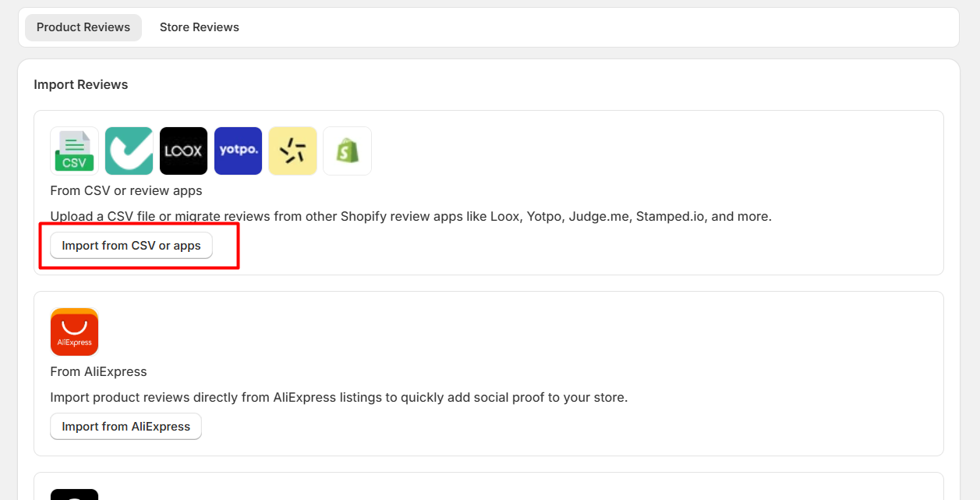Click the Import Reviews heading
The height and width of the screenshot is (500, 980).
[x=81, y=84]
